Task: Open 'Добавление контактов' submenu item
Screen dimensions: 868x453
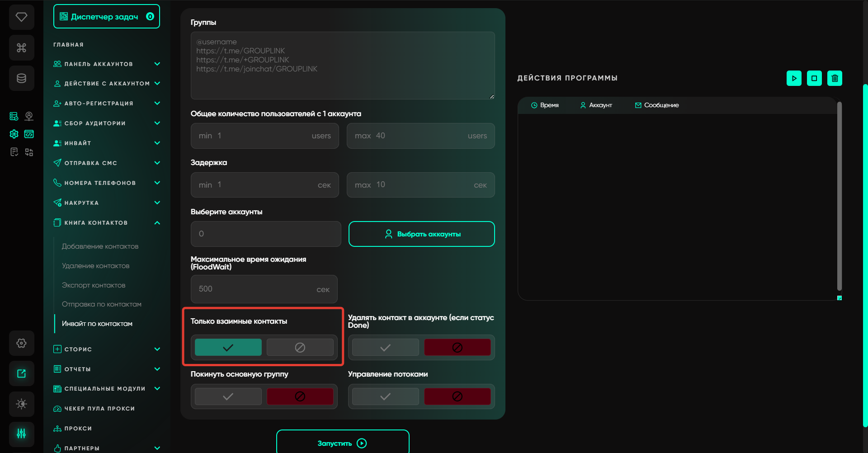Action: [100, 246]
